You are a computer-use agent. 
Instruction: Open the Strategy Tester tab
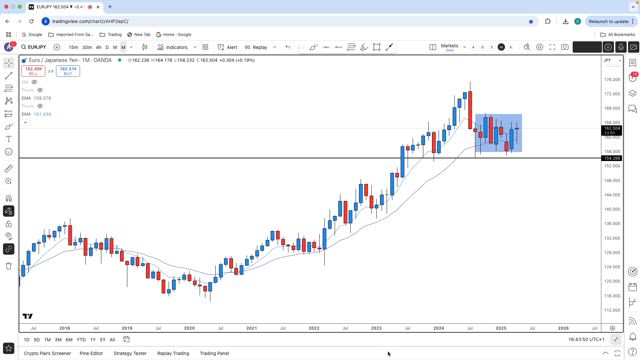click(x=130, y=353)
